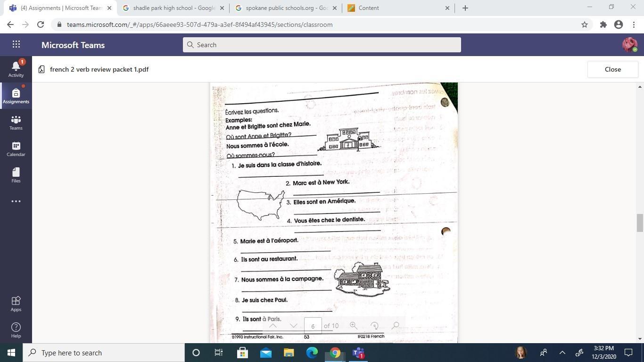Screen dimensions: 644x362
Task: Rotate the PDF page
Action: (374, 326)
